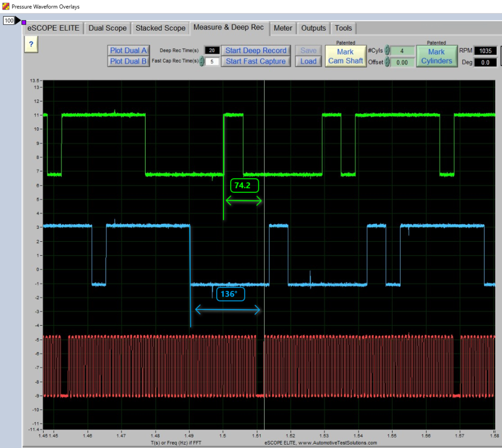This screenshot has width=502, height=448.
Task: Adjust the #Cyls stepper control
Action: pyautogui.click(x=387, y=50)
